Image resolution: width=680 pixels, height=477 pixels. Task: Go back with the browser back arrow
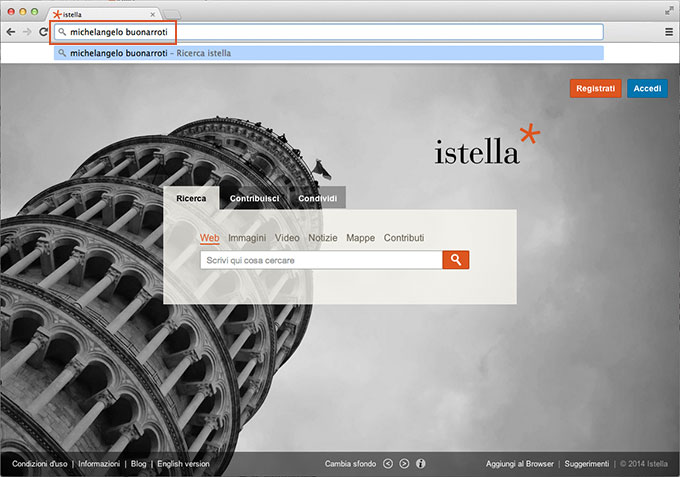coord(11,32)
